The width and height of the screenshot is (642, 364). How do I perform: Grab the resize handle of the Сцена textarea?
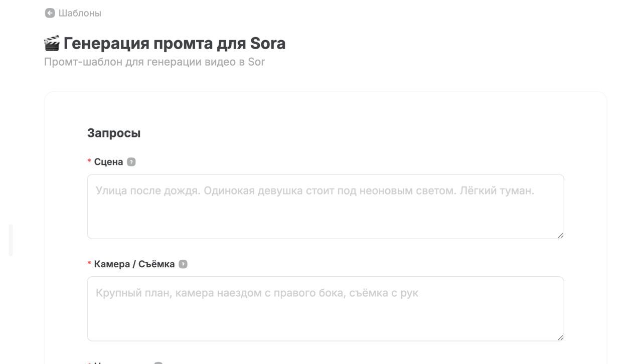pyautogui.click(x=560, y=235)
